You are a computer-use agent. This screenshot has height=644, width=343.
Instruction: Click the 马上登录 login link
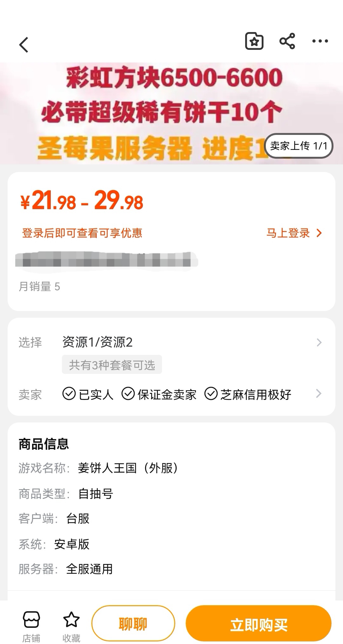click(x=288, y=233)
